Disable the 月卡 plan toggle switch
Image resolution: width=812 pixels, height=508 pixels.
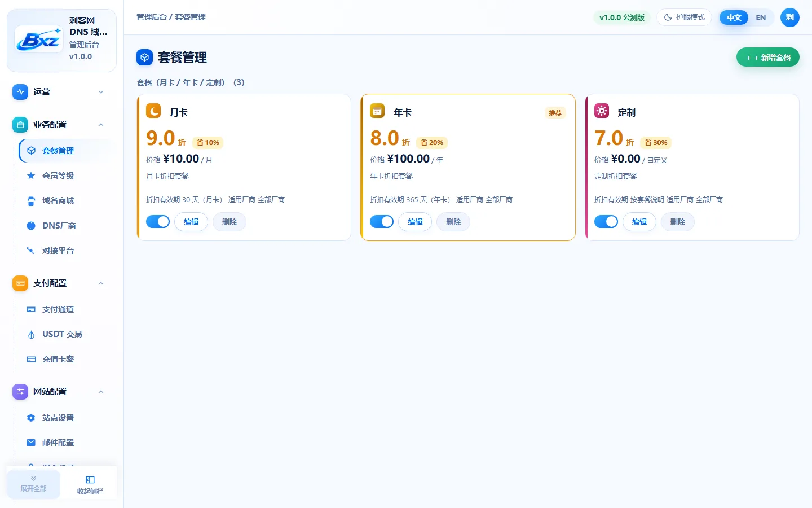coord(158,222)
